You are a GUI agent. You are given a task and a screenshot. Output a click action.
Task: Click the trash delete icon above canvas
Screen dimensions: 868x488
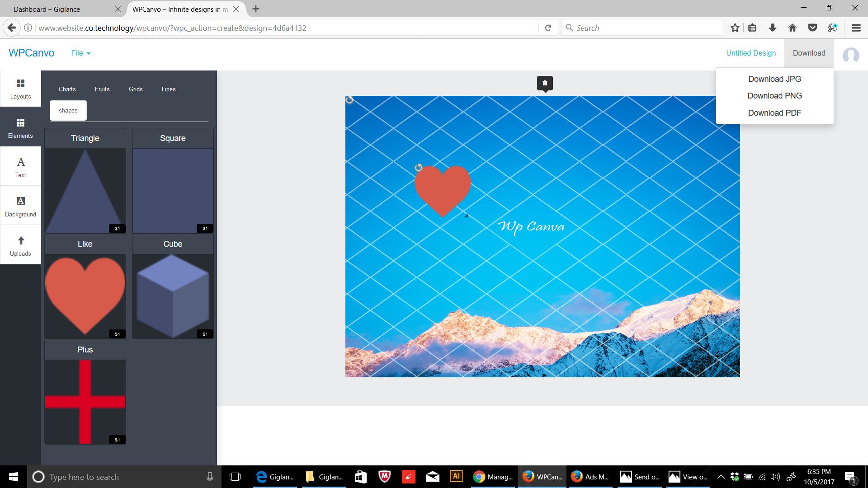(545, 83)
